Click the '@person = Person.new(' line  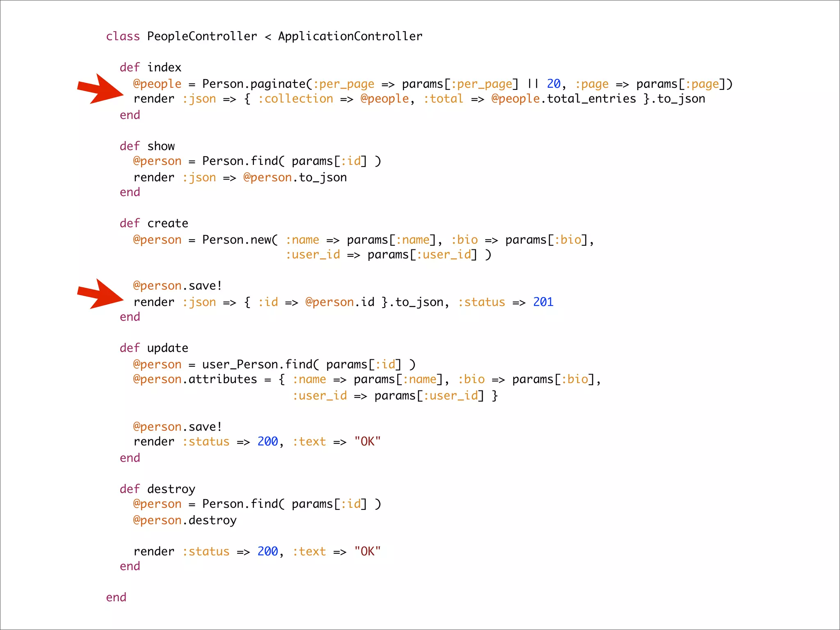click(x=363, y=240)
